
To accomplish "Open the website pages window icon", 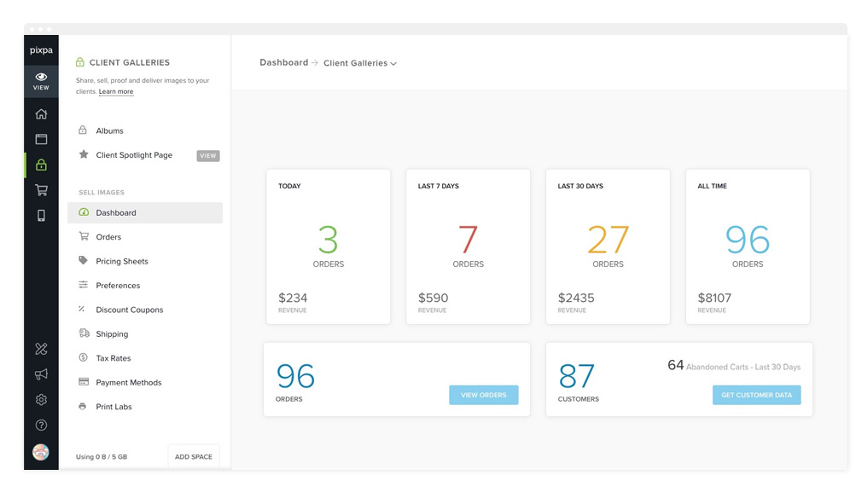I will [41, 139].
